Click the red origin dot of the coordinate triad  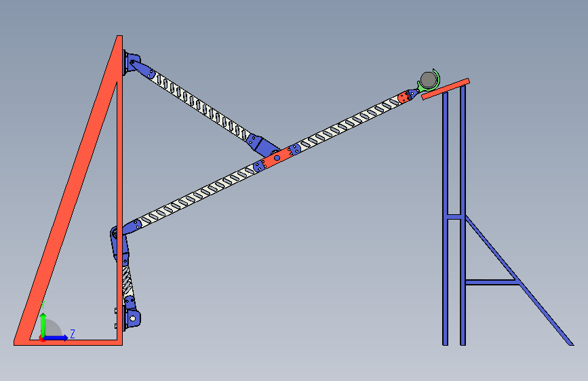[42, 339]
